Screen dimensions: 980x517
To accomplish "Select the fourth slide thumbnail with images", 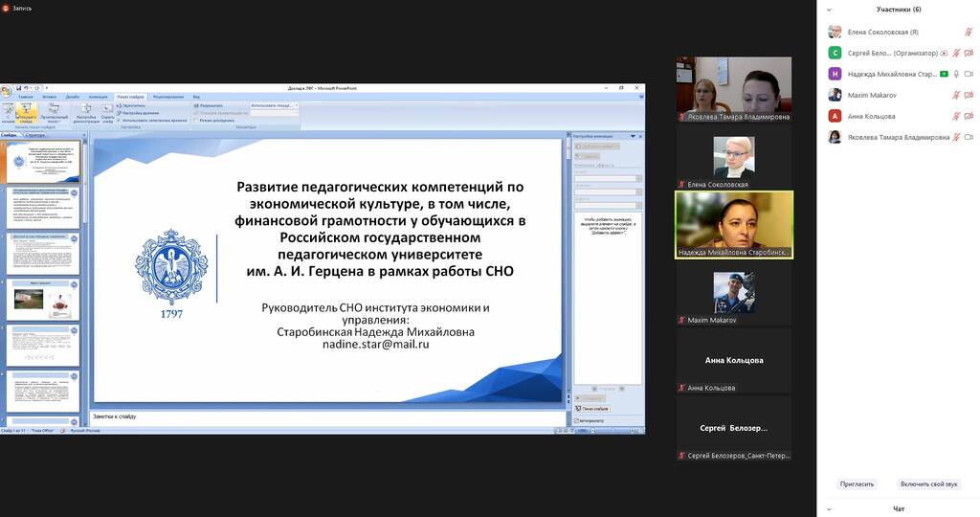I will point(43,300).
